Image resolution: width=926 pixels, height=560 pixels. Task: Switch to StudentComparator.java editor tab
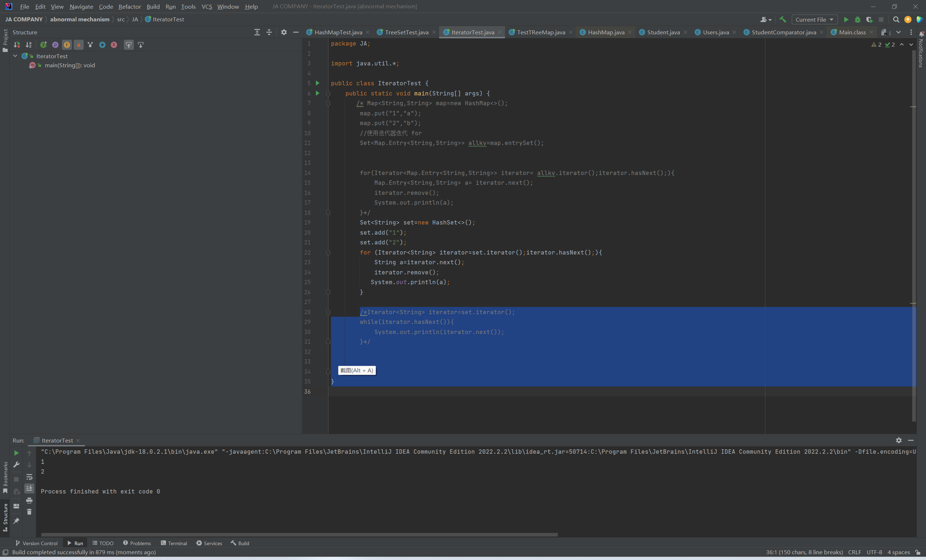[783, 32]
